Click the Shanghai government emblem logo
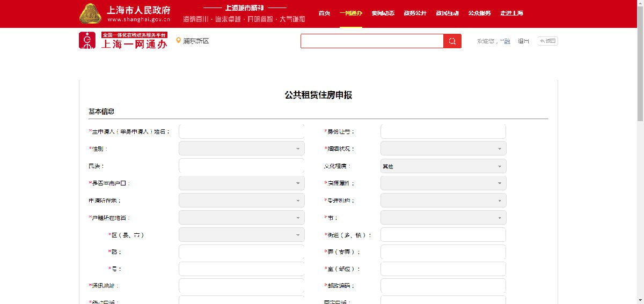 [91, 14]
